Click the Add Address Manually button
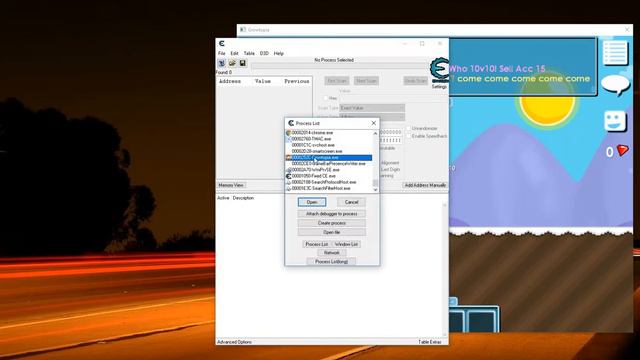Screen dimensions: 640x360 [x=425, y=185]
